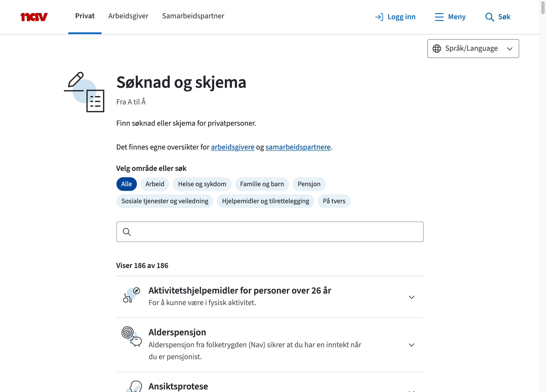The width and height of the screenshot is (546, 392).
Task: Click the Søk label in header
Action: click(504, 17)
